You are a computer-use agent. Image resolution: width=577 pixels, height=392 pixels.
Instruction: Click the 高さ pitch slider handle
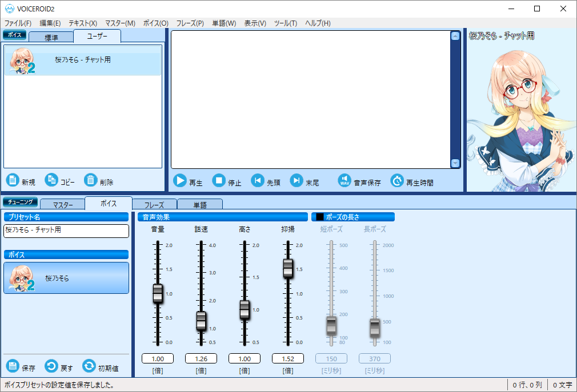coord(245,310)
